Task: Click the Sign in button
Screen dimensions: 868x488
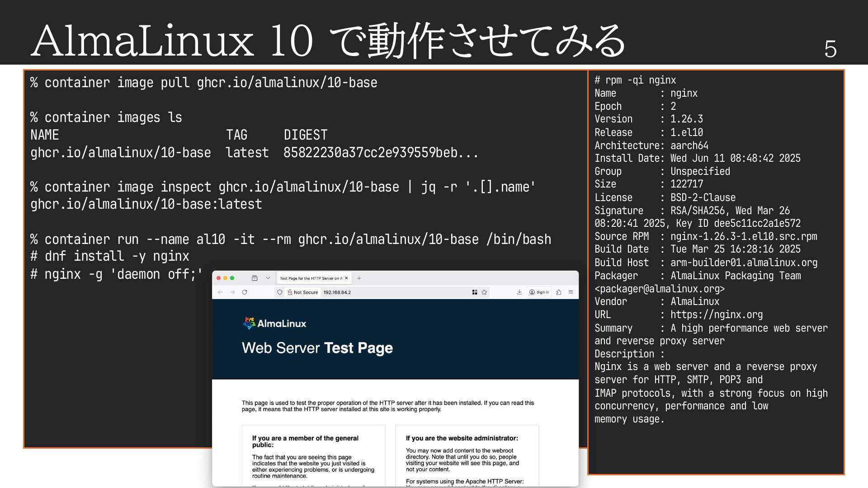Action: [x=539, y=292]
